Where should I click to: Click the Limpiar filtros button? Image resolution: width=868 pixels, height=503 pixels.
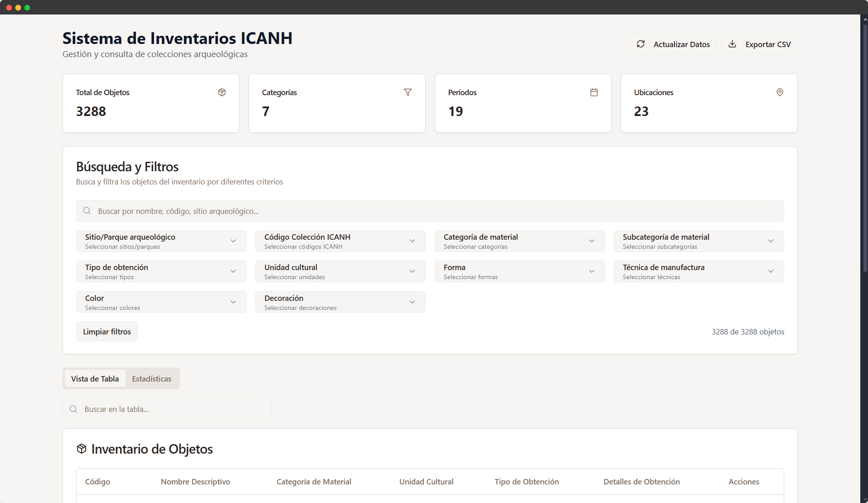click(x=107, y=331)
